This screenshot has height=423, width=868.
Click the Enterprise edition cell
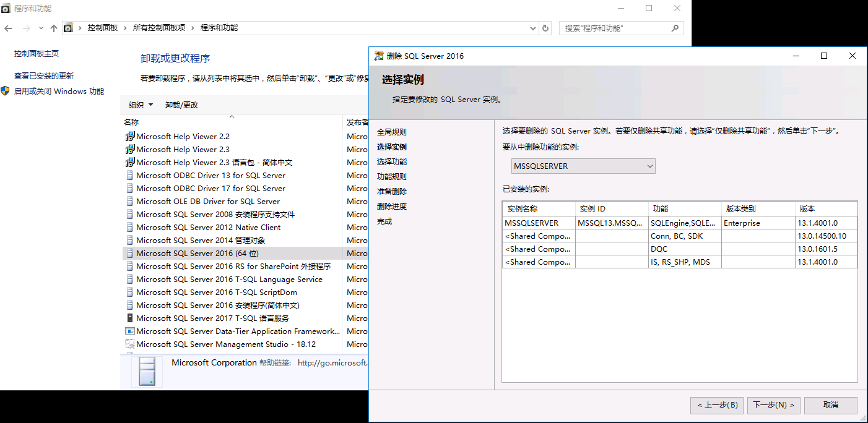[x=758, y=223]
